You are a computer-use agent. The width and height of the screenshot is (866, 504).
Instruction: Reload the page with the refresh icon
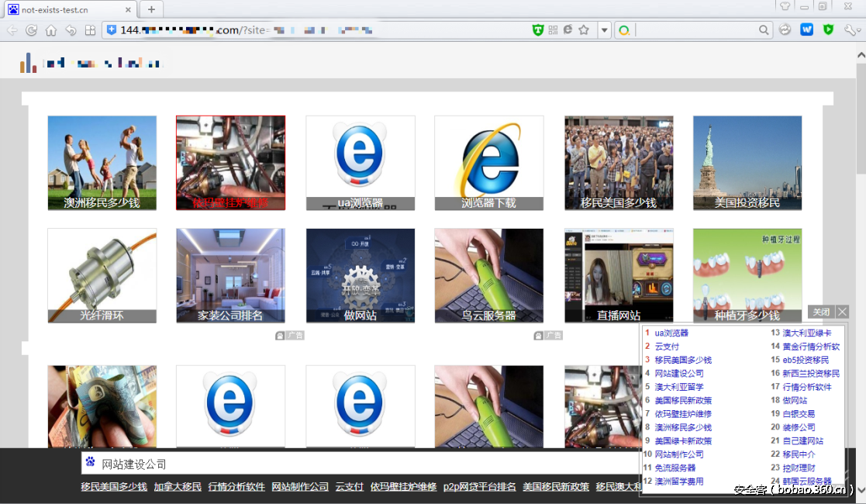(x=32, y=30)
